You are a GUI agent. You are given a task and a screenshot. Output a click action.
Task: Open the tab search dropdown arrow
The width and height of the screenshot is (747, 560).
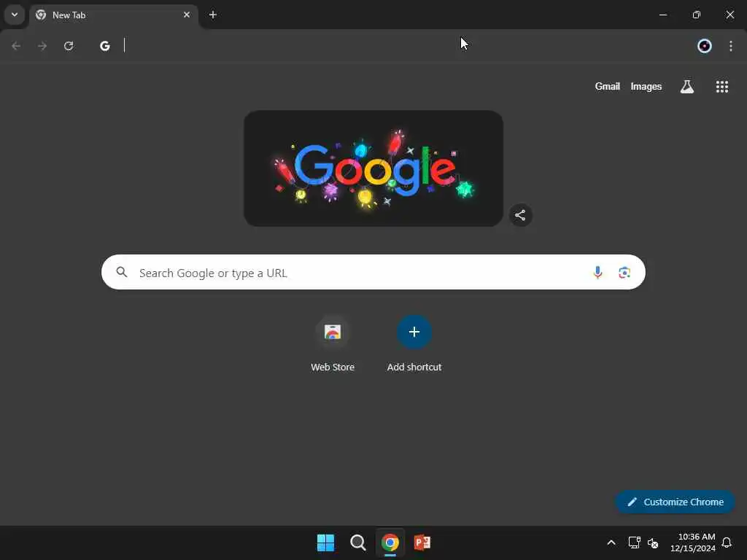coord(15,15)
